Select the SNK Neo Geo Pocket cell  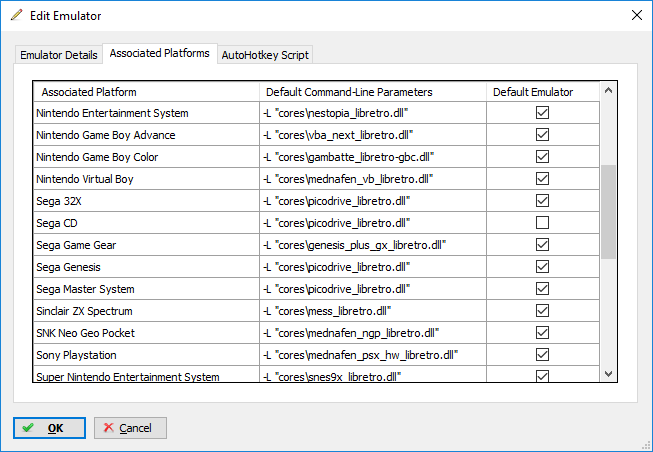[146, 333]
